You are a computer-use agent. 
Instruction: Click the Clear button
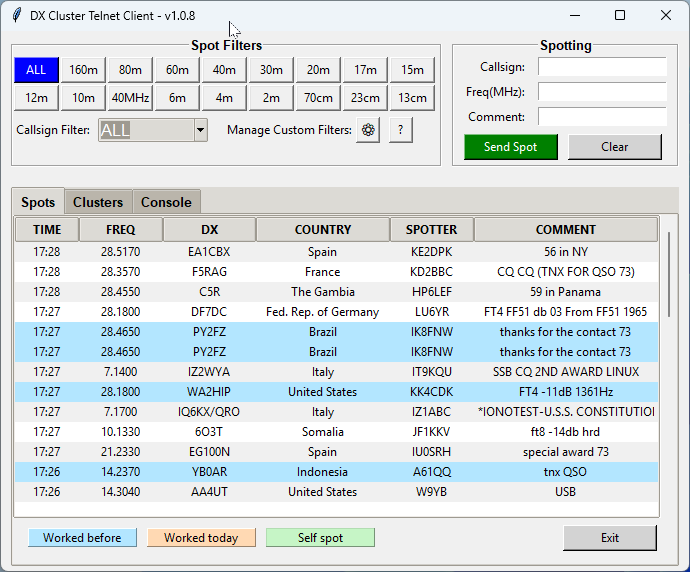coord(614,147)
